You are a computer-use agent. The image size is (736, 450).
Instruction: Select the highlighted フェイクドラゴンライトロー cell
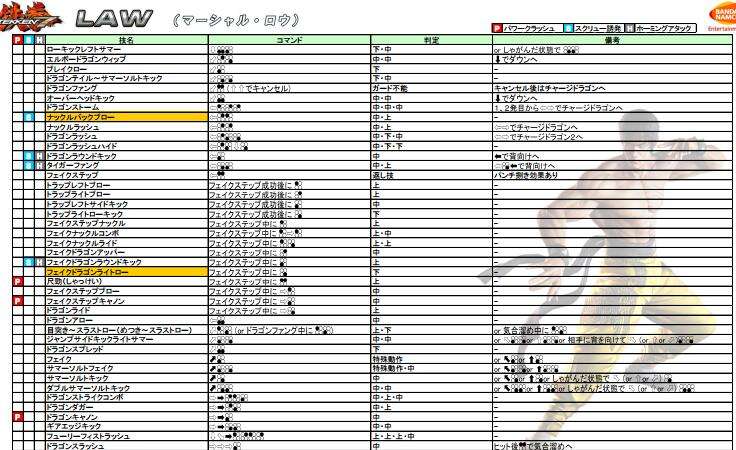pos(126,272)
